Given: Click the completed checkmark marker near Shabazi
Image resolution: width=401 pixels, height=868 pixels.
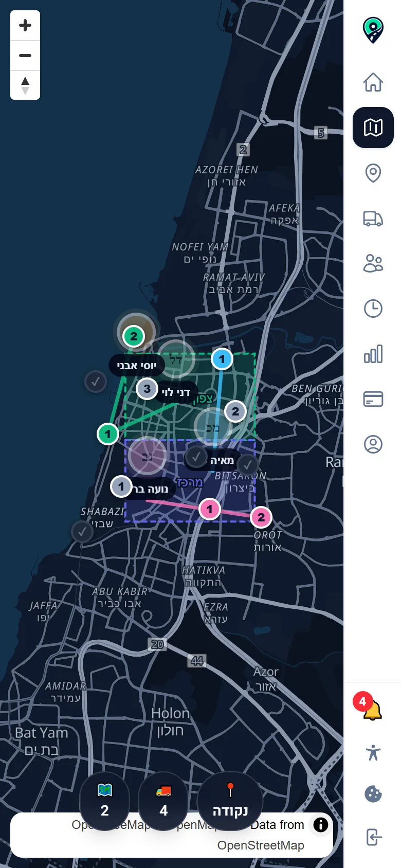Looking at the screenshot, I should 82,532.
